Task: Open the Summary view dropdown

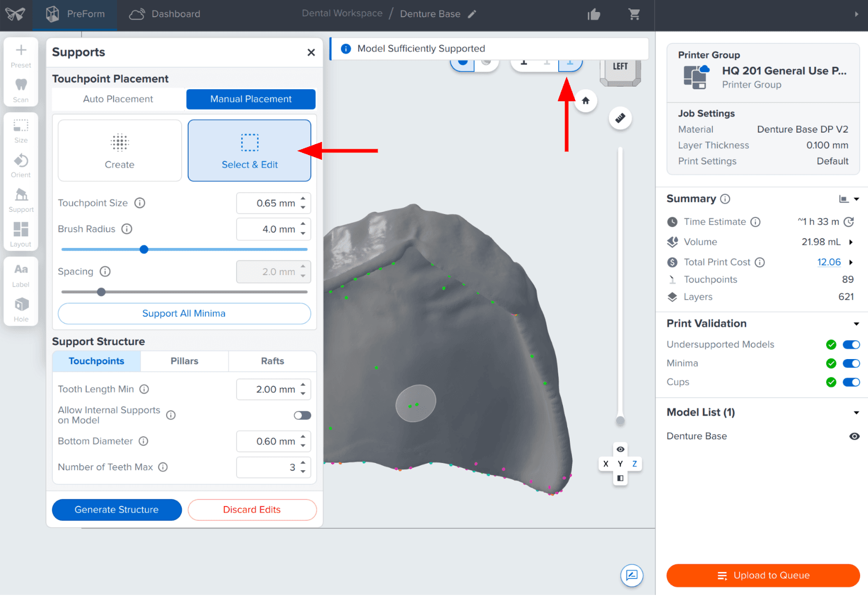Action: point(849,199)
